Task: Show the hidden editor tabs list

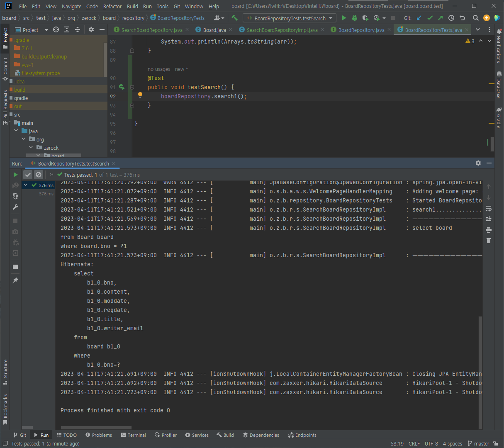Action: click(478, 29)
